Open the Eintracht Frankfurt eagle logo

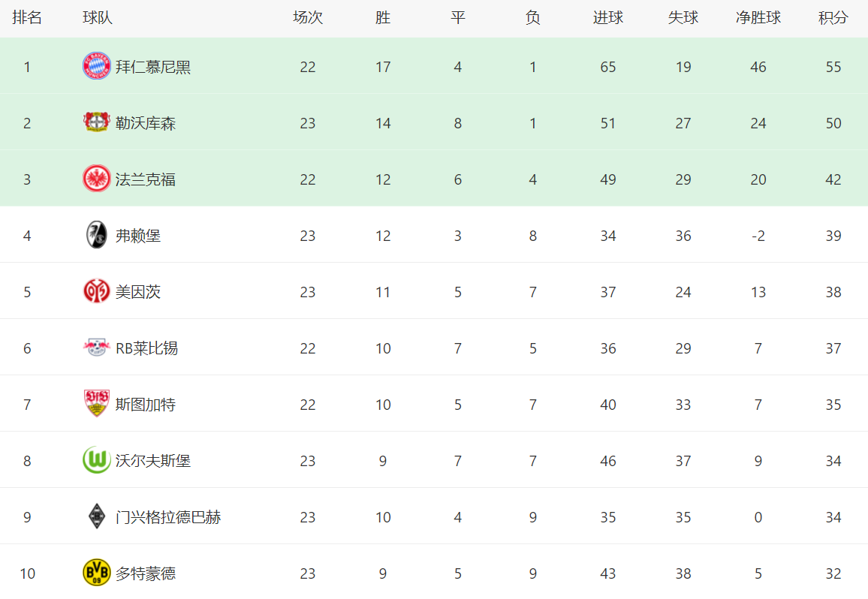pyautogui.click(x=96, y=179)
